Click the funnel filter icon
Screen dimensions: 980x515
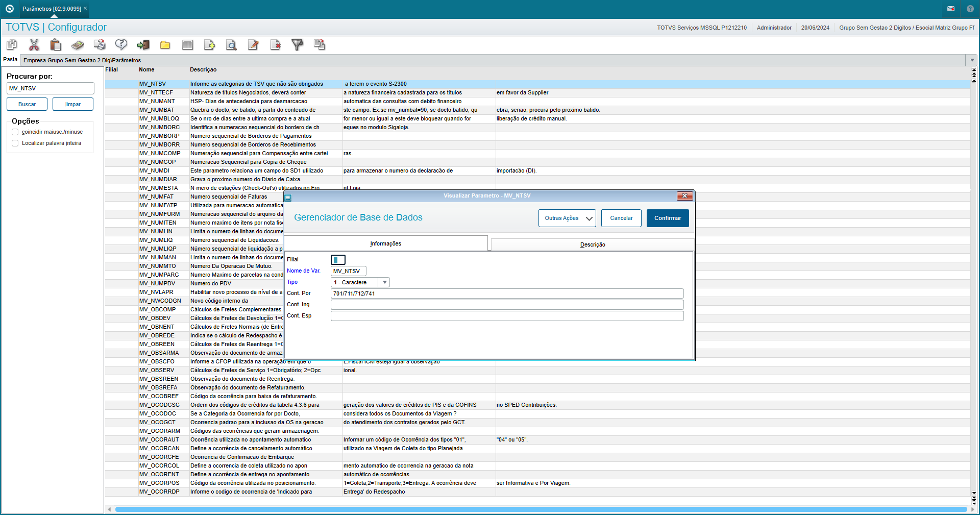pyautogui.click(x=297, y=45)
